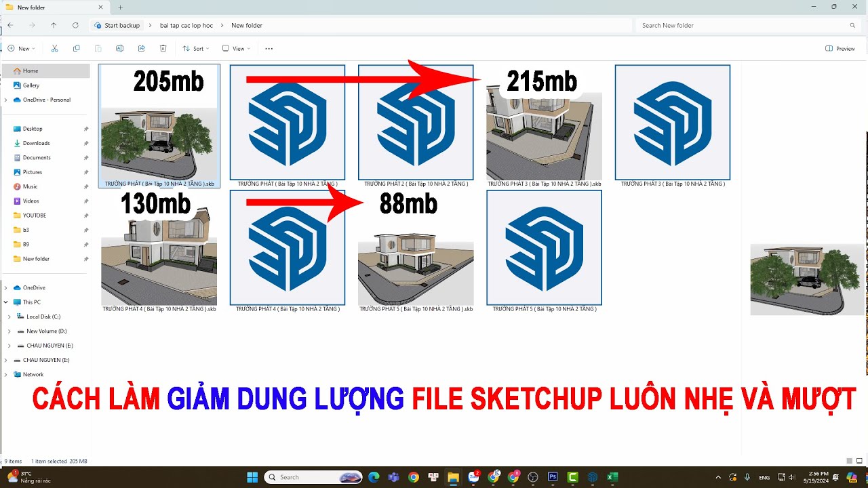Image resolution: width=868 pixels, height=488 pixels.
Task: Open the View dropdown
Action: (237, 49)
